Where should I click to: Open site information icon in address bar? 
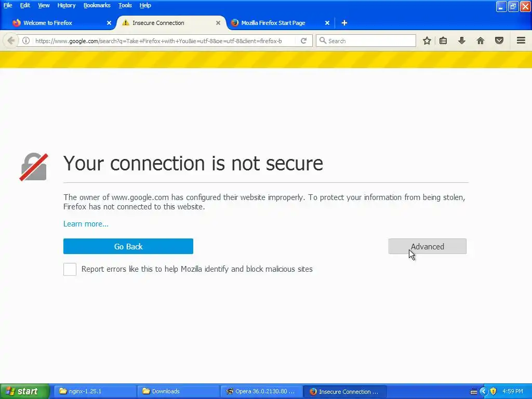pos(26,41)
